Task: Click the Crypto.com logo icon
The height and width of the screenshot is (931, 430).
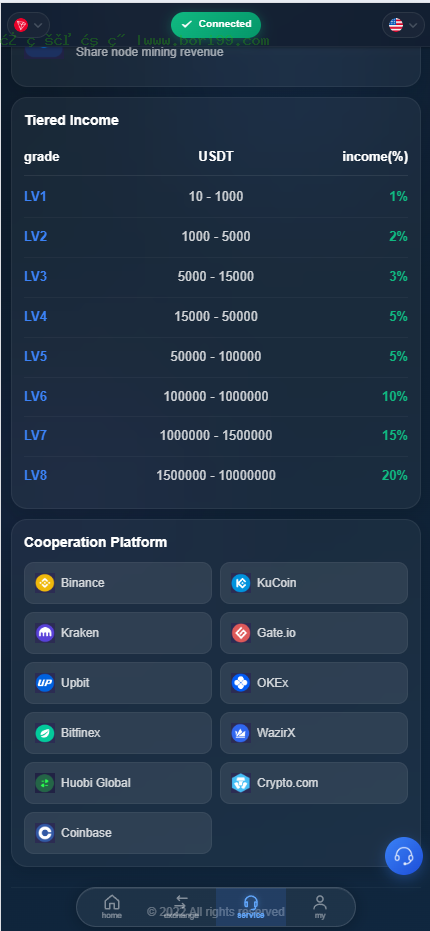Action: (241, 783)
